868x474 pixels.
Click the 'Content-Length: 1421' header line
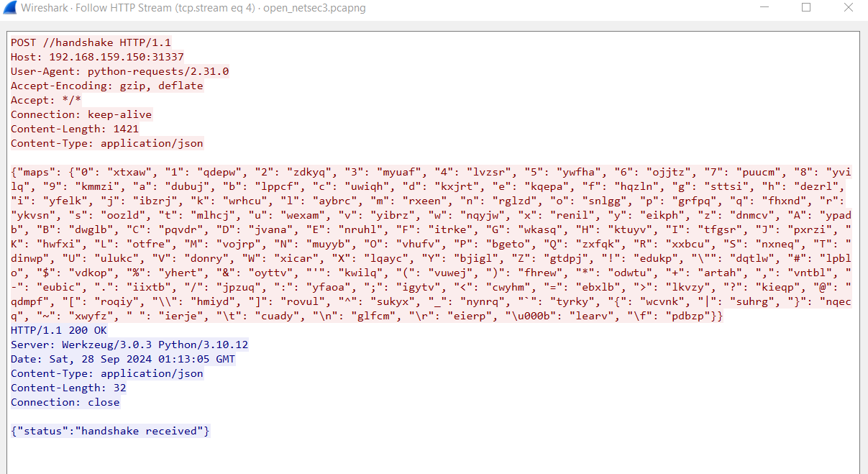75,129
